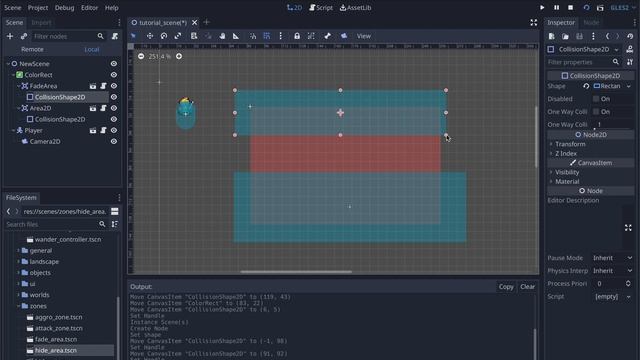
Task: Open FadeArea instanced scene in editor
Action: tap(93, 86)
